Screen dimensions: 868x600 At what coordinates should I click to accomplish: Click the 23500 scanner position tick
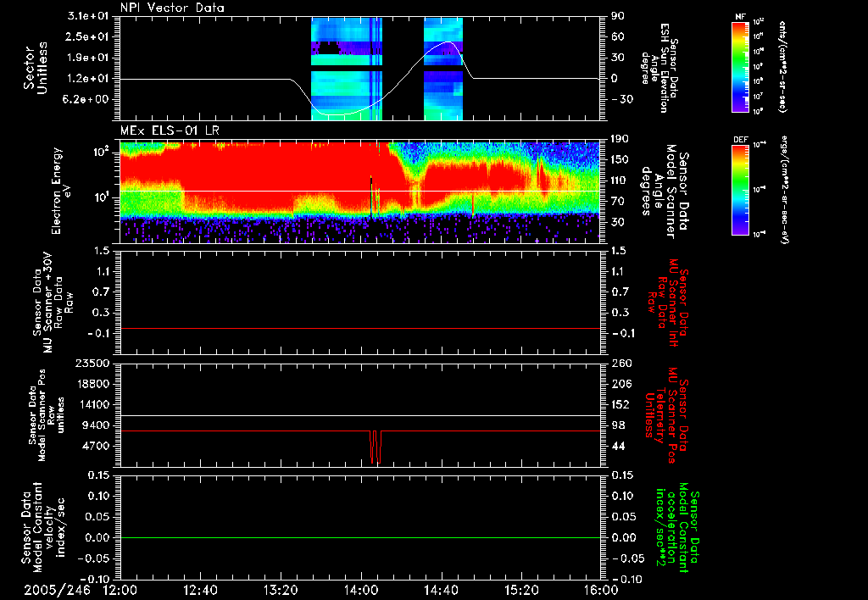[92, 364]
